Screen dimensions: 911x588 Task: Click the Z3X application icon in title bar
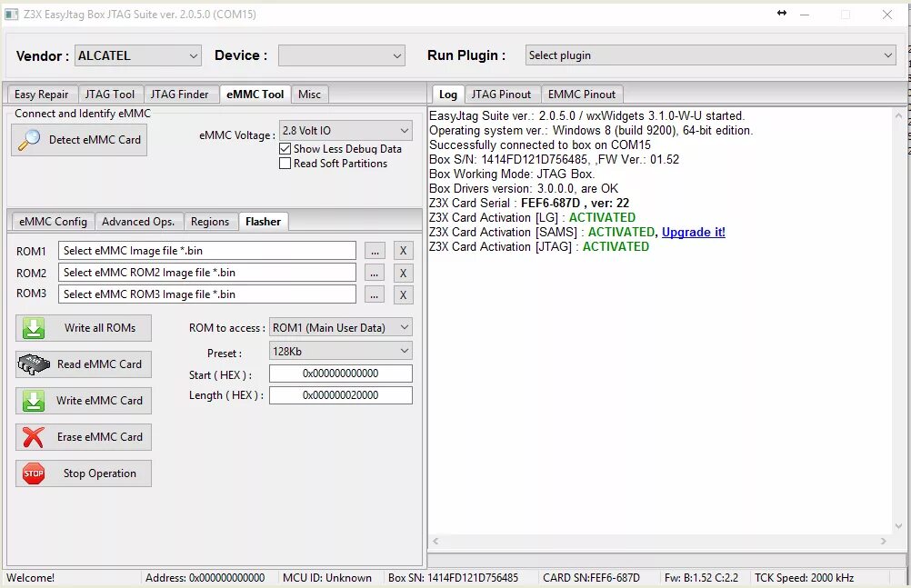(11, 14)
